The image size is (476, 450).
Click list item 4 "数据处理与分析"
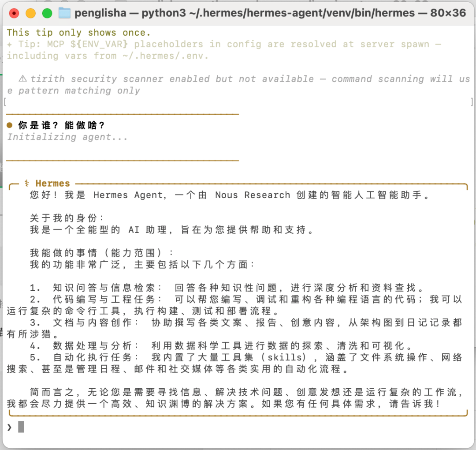point(221,346)
